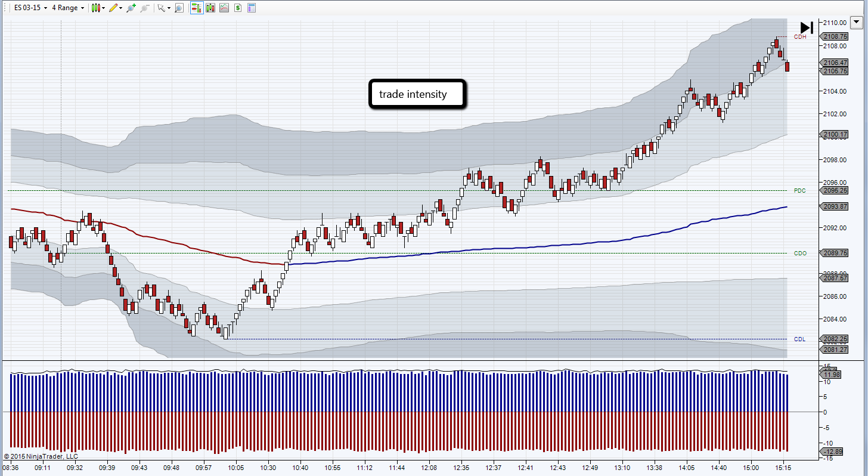Screen dimensions: 868x476
Task: Click the 08:36 time axis label
Action: pyautogui.click(x=11, y=468)
